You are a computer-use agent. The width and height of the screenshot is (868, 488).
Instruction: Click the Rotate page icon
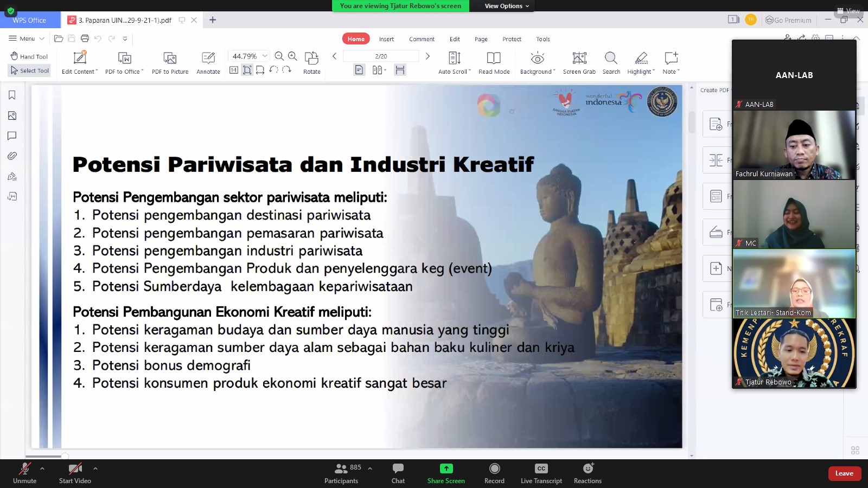click(311, 59)
